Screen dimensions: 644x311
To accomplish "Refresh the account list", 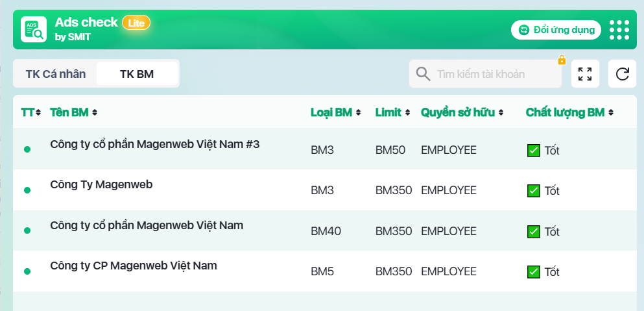I will click(622, 74).
